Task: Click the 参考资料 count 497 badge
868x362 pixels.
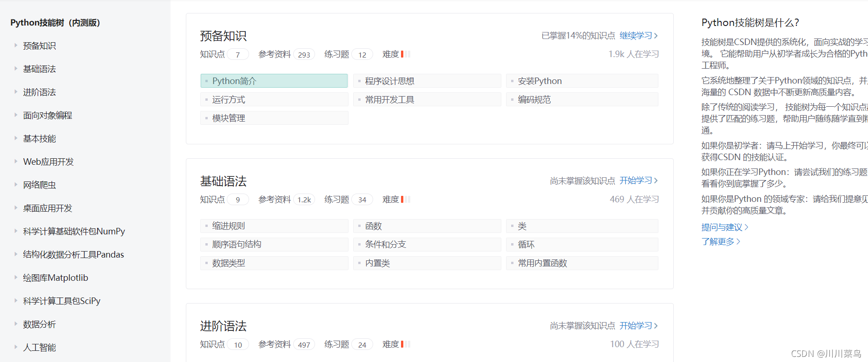Action: coord(304,345)
